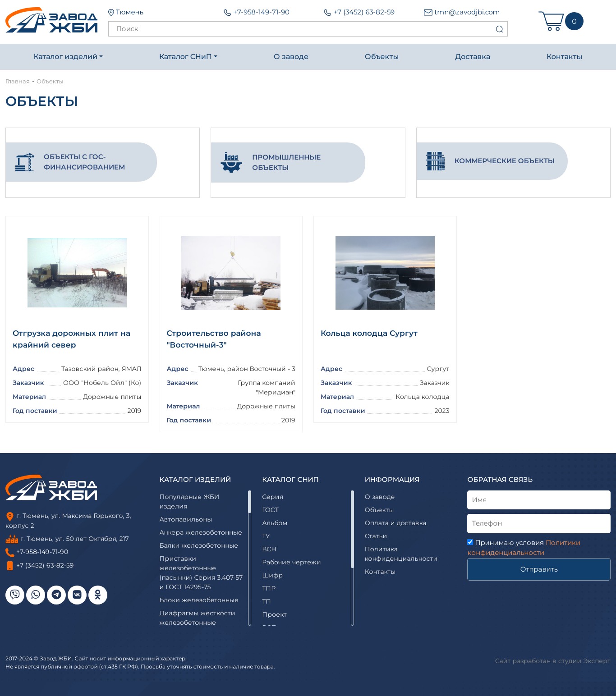Open Рабочие чертежи footer link
Image resolution: width=616 pixels, height=696 pixels.
click(291, 562)
